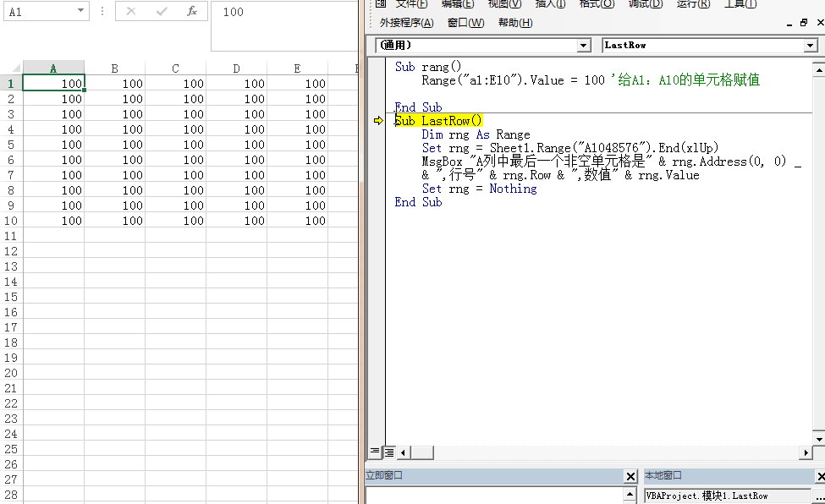Click the MsgBox code line
The width and height of the screenshot is (825, 504).
pos(610,162)
